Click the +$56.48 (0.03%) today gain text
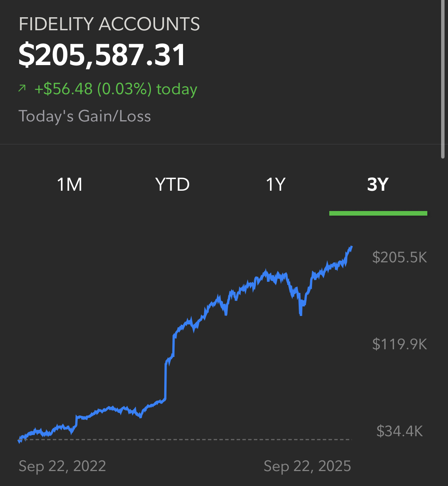 pos(116,89)
